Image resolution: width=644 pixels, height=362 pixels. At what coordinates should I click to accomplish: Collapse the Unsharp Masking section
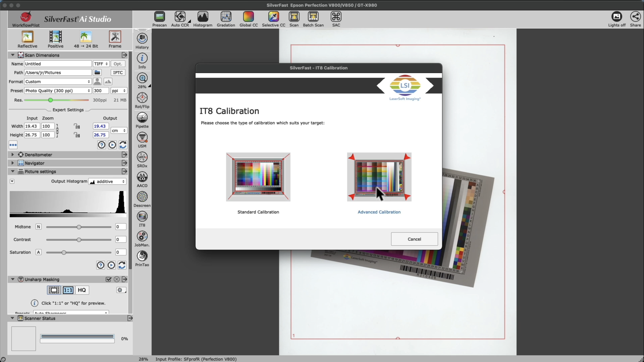(13, 279)
